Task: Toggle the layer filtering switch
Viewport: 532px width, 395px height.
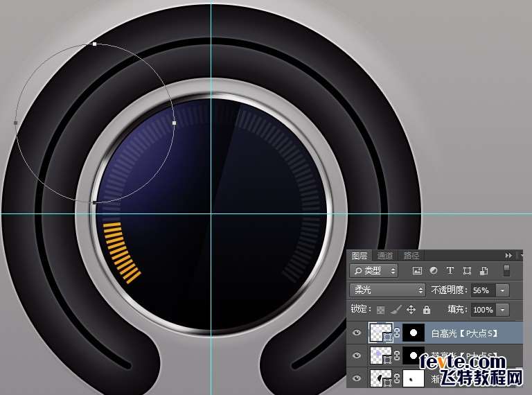Action: pyautogui.click(x=506, y=270)
